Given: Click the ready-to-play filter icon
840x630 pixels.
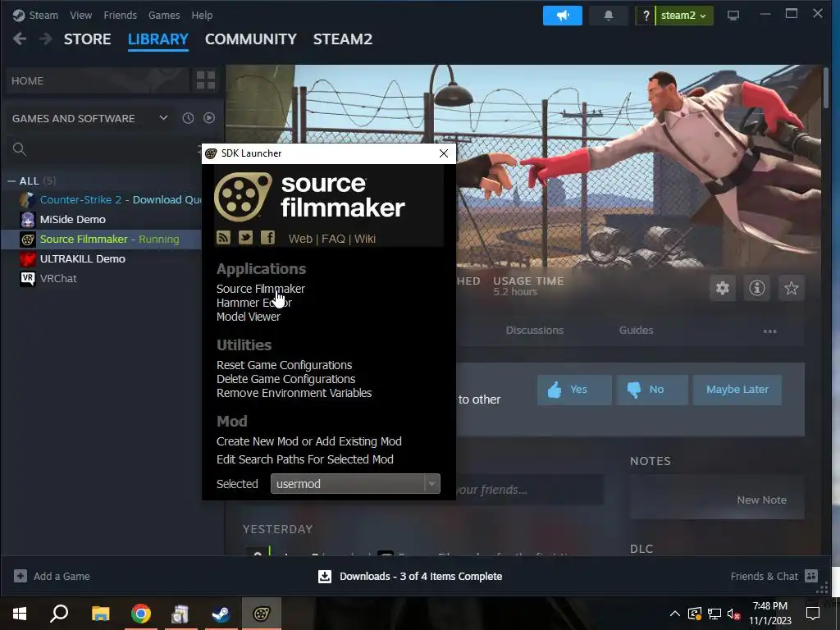Looking at the screenshot, I should 209,118.
